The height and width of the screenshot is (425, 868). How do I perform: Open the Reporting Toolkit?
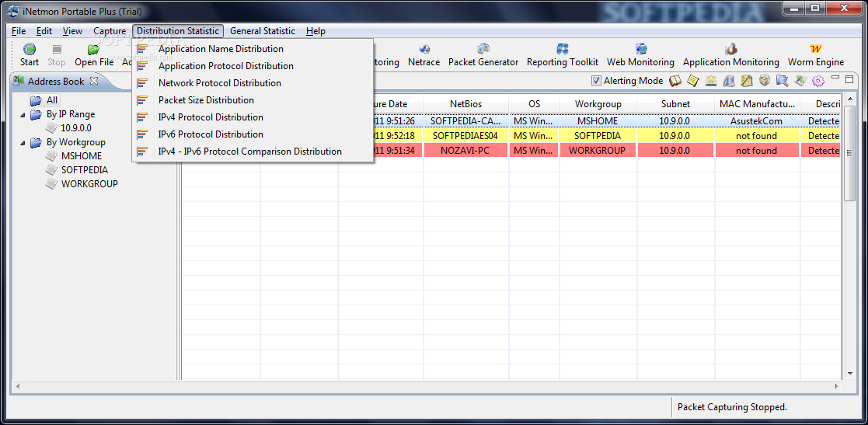pos(563,55)
